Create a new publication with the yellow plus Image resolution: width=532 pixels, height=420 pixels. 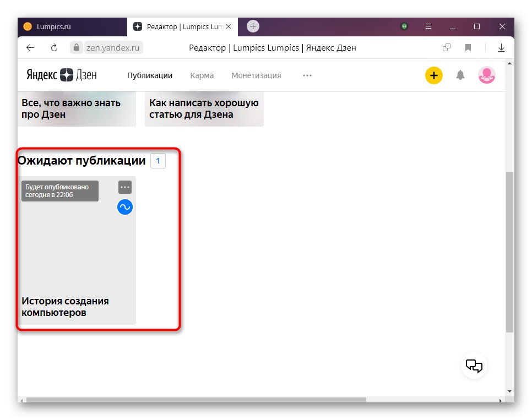[433, 75]
